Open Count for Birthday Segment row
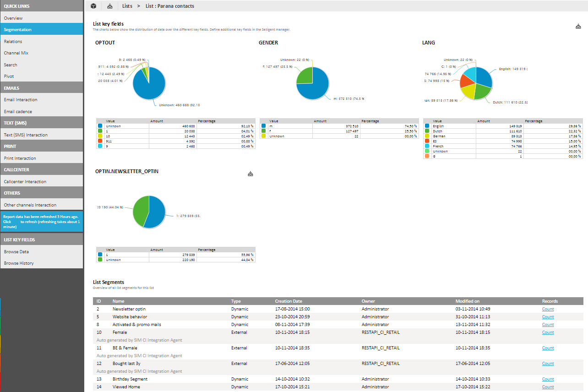This screenshot has height=392, width=588. (x=548, y=379)
